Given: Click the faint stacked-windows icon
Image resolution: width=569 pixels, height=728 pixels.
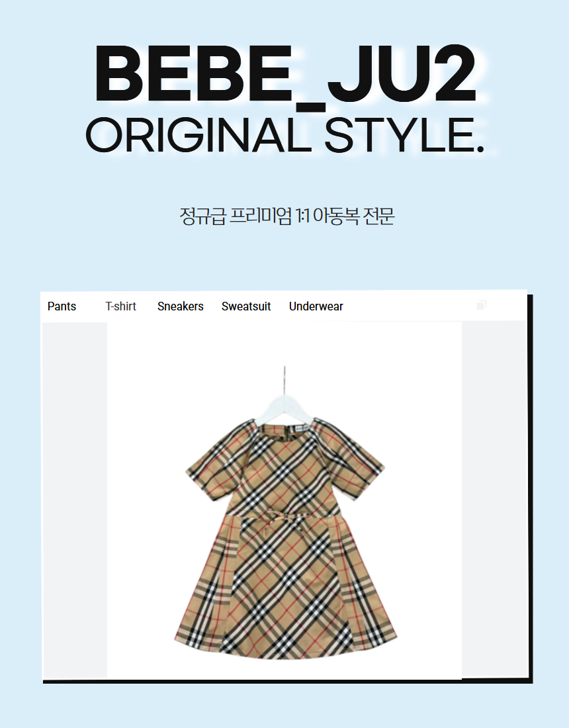Looking at the screenshot, I should click(481, 305).
